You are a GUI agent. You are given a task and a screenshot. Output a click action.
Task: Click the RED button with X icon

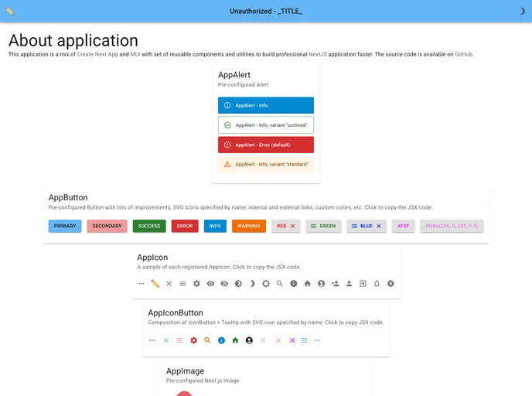click(x=285, y=226)
